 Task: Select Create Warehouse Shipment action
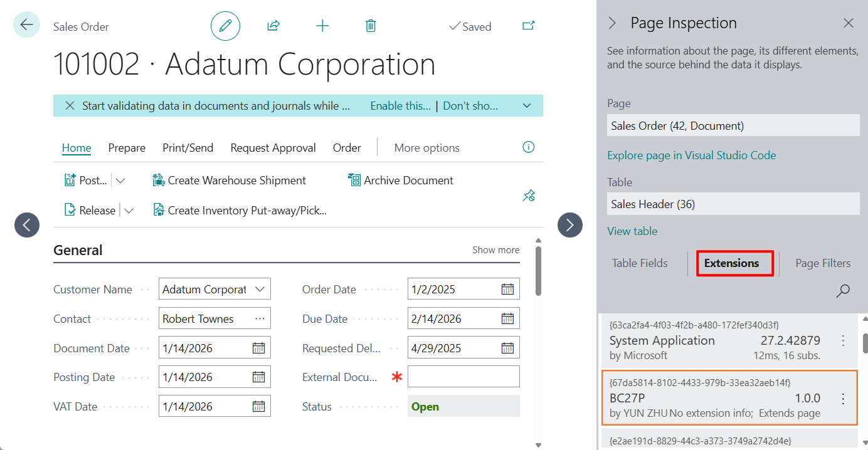[x=236, y=180]
